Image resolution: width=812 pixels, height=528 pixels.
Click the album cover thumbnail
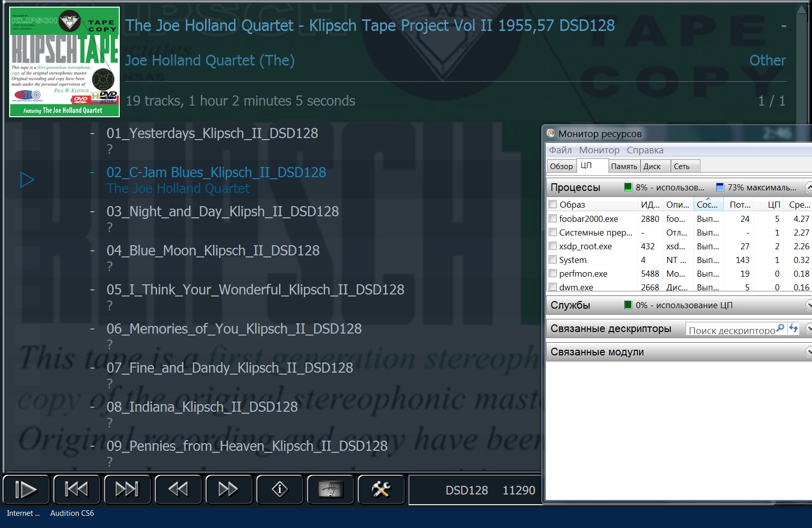pyautogui.click(x=64, y=62)
